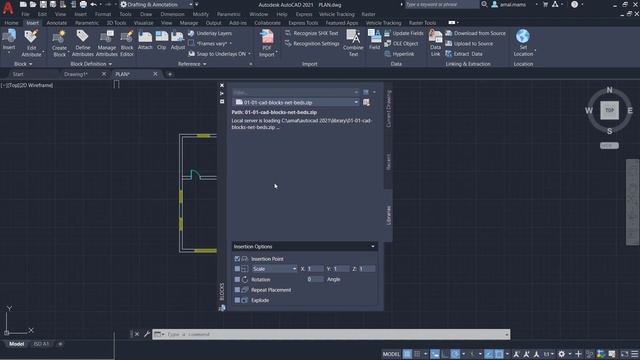The image size is (640, 360).
Task: Open Manage Attributes tool
Action: (107, 43)
